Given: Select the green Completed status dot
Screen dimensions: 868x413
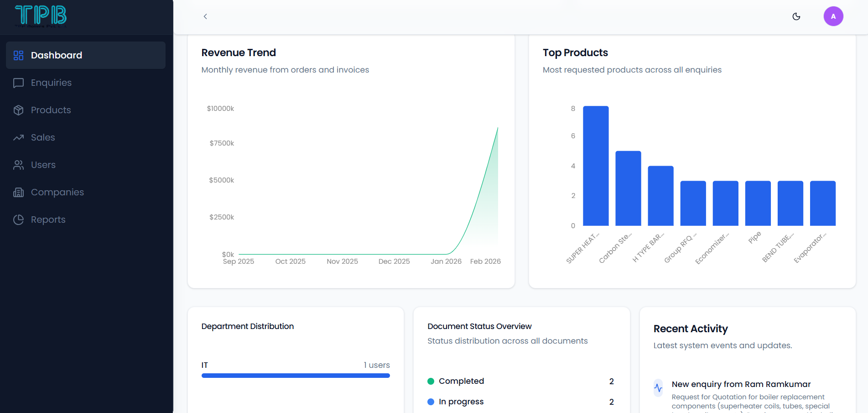Looking at the screenshot, I should 431,381.
